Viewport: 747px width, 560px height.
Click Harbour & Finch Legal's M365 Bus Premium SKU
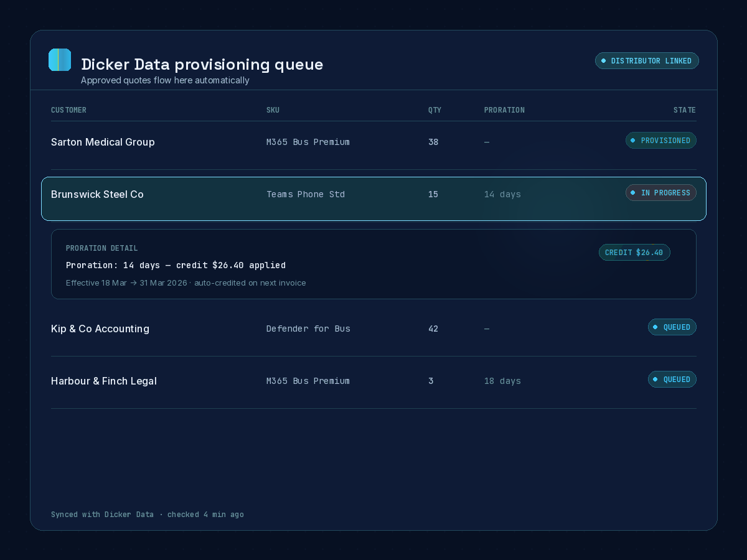(308, 381)
